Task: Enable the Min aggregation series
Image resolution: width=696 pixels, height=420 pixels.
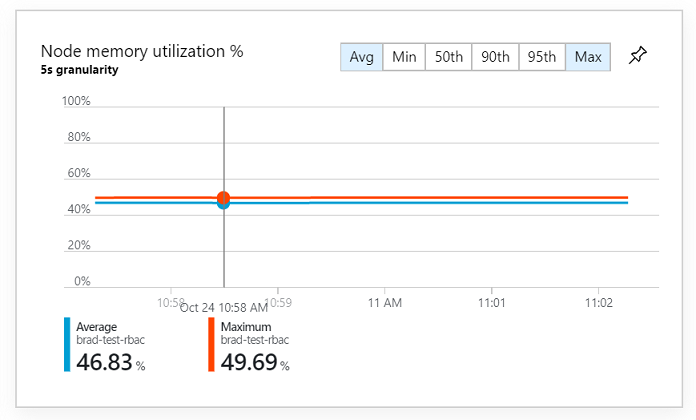Action: [404, 57]
